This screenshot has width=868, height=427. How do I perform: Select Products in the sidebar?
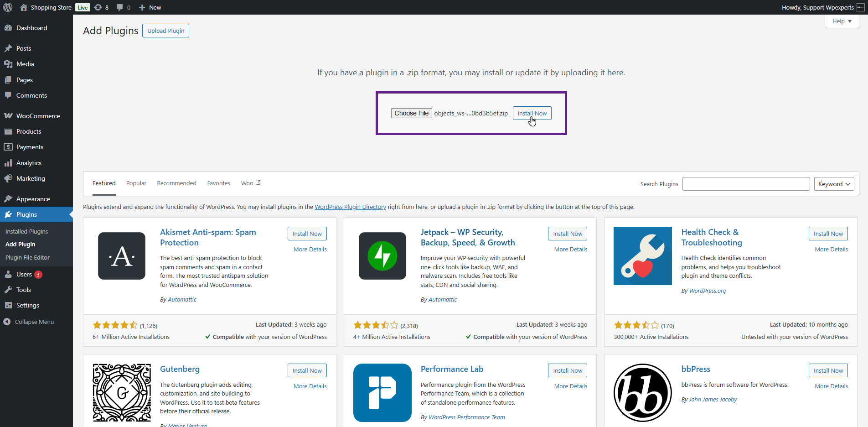coord(29,131)
